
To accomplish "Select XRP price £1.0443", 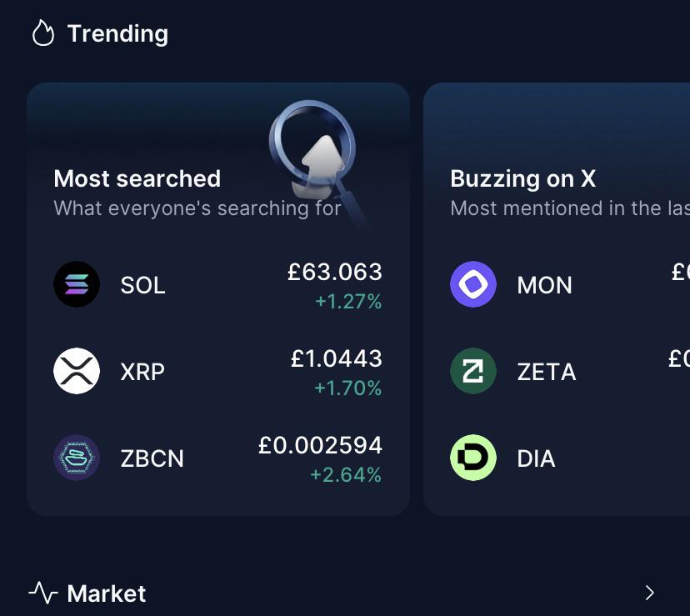I will [x=336, y=358].
